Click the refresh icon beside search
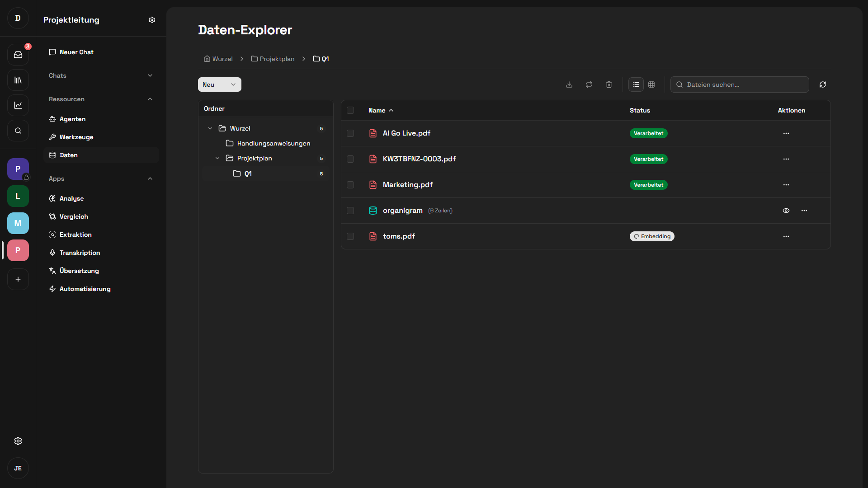This screenshot has height=488, width=868. [823, 84]
